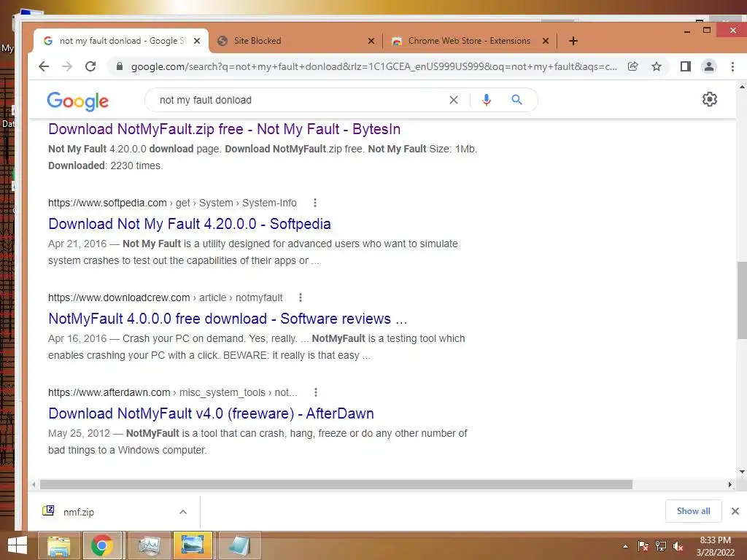
Task: Open File Explorer from the taskbar
Action: tap(58, 545)
